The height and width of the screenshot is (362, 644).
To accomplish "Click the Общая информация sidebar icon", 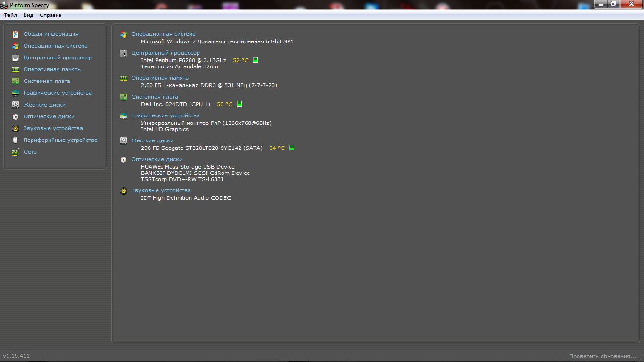I will [16, 34].
